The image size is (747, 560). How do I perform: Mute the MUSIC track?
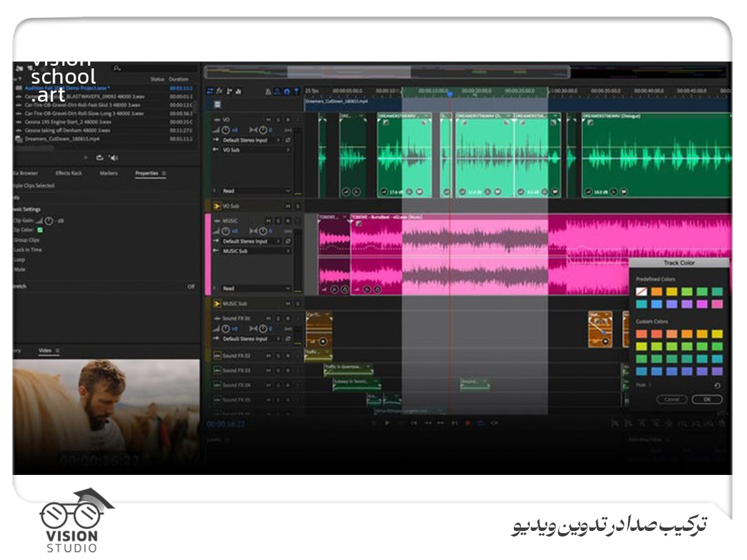coord(268,221)
